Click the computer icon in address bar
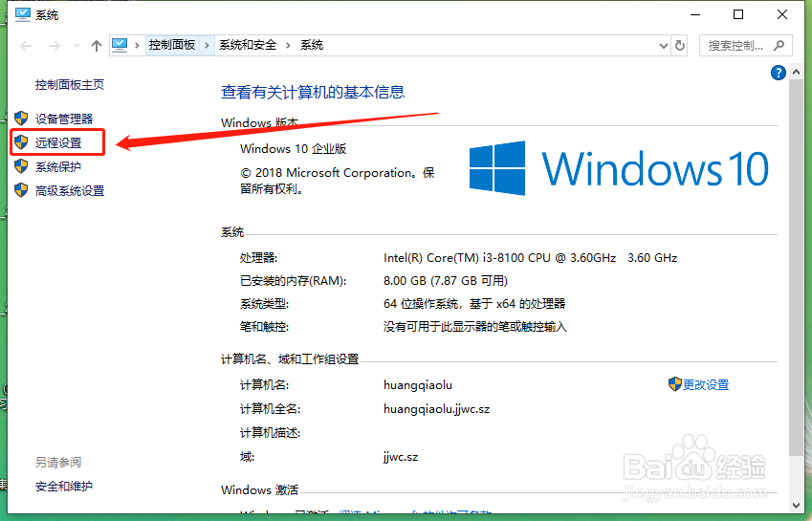This screenshot has width=812, height=521. pos(120,45)
